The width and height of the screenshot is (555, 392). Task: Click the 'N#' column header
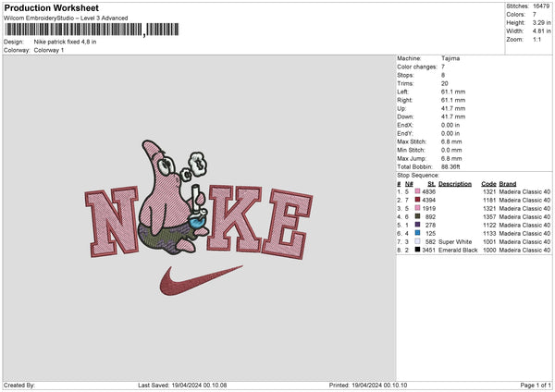coord(409,184)
